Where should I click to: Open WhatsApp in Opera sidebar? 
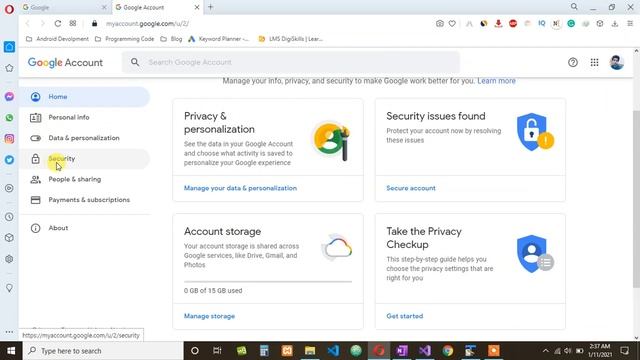(x=9, y=118)
